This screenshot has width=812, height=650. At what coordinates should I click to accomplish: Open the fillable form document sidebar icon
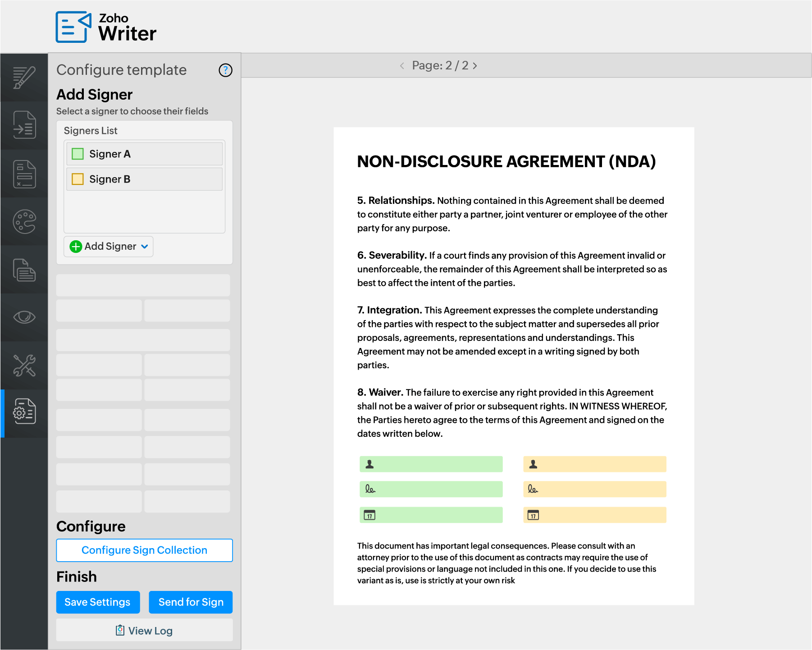click(24, 174)
